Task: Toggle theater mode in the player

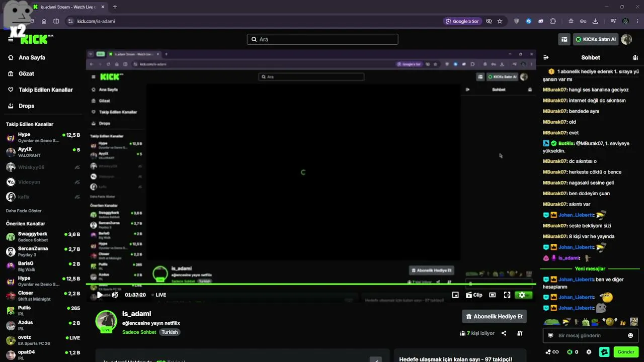Action: click(493, 295)
